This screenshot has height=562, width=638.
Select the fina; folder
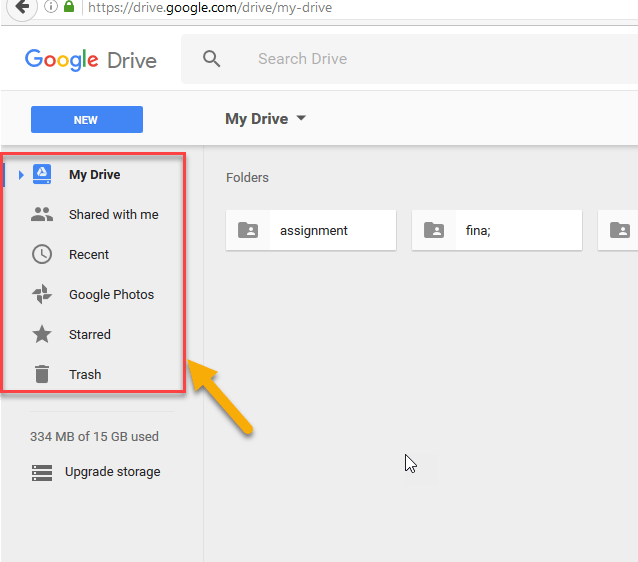coord(497,231)
